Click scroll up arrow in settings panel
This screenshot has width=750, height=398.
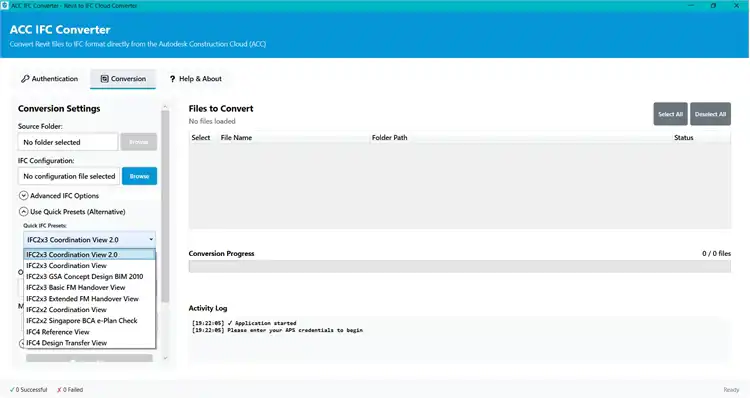point(165,107)
